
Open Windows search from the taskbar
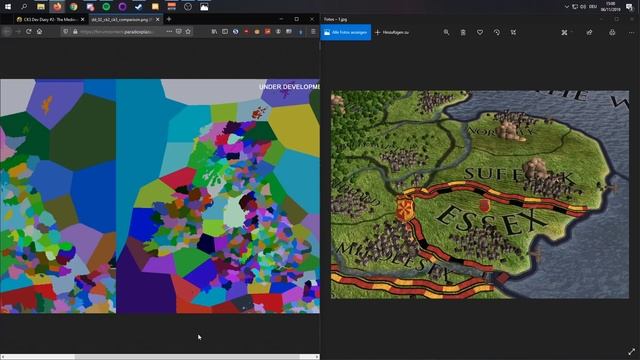(24, 7)
